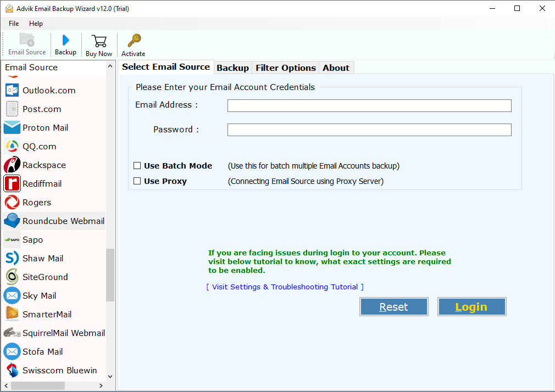Image resolution: width=555 pixels, height=392 pixels.
Task: Select 'Rackspace' text in source list
Action: tap(45, 165)
